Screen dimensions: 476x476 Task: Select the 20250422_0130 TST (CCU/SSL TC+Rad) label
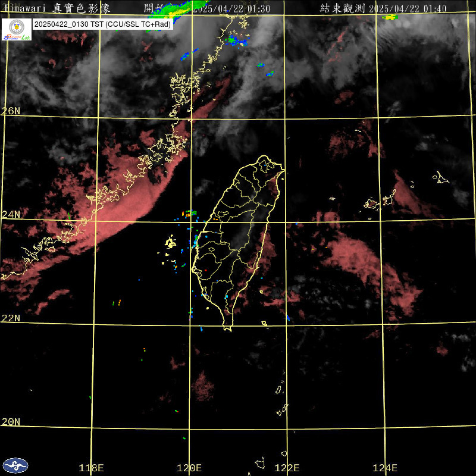(x=102, y=24)
